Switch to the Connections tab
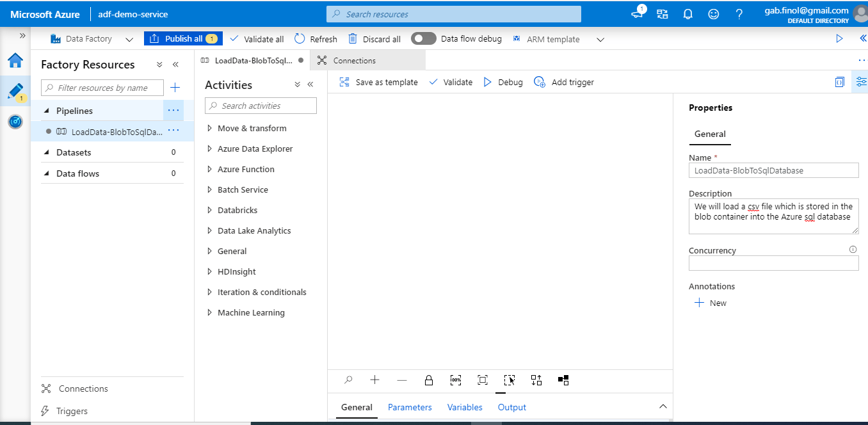 click(x=367, y=60)
